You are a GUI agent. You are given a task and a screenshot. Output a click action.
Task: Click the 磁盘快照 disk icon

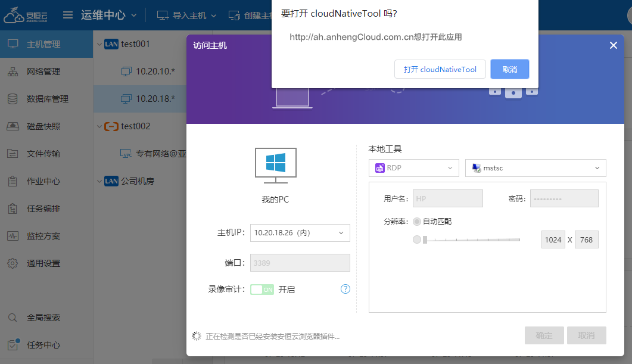tap(13, 126)
